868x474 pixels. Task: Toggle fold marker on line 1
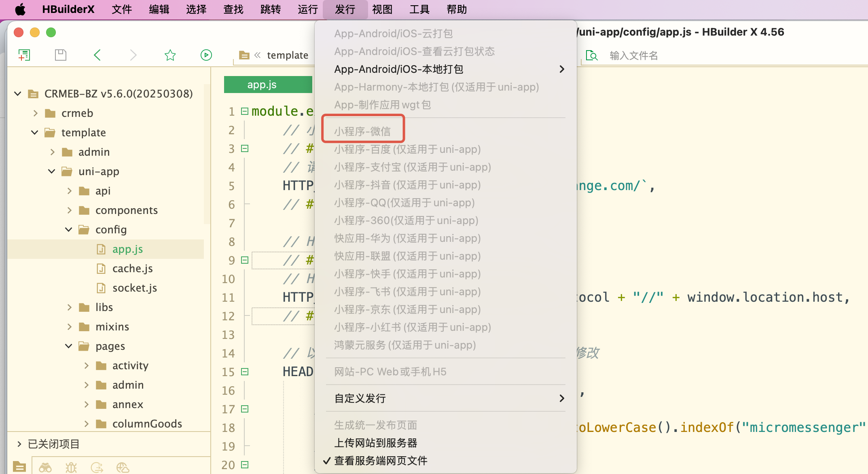point(245,111)
